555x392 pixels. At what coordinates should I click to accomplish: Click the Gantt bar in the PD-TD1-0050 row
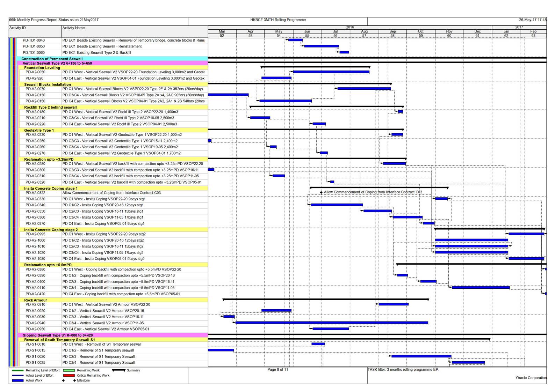tap(322, 46)
